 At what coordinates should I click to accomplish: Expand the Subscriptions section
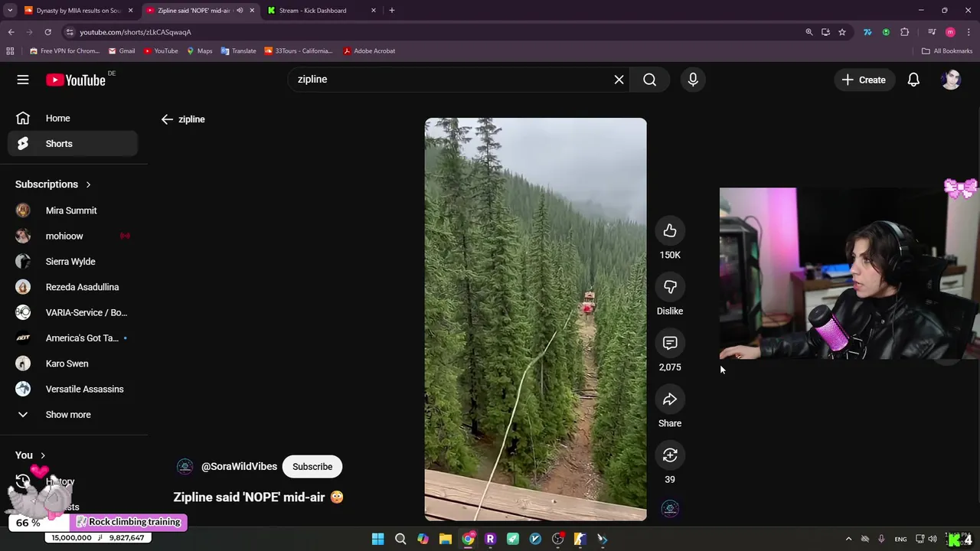coord(53,184)
